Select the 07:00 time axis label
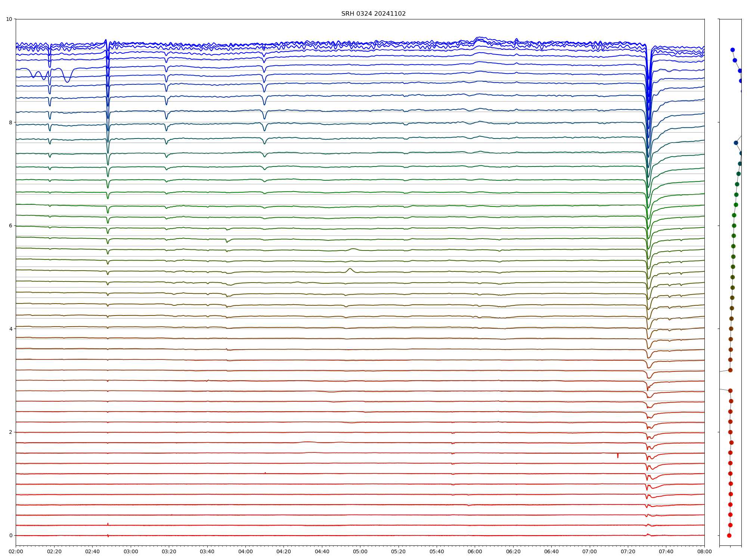The height and width of the screenshot is (560, 747). (x=590, y=551)
